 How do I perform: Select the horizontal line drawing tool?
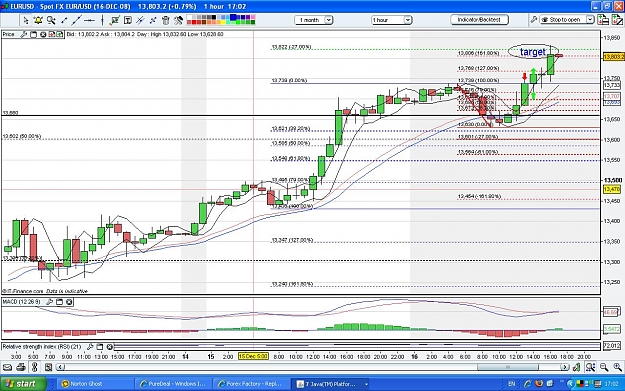[90, 20]
